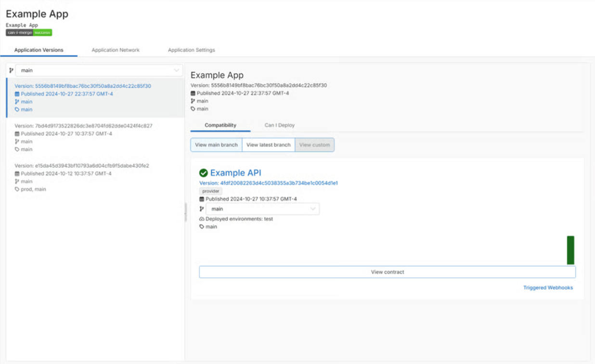595x364 pixels.
Task: Click the cloud icon next to Deployed environments
Action: 201,219
